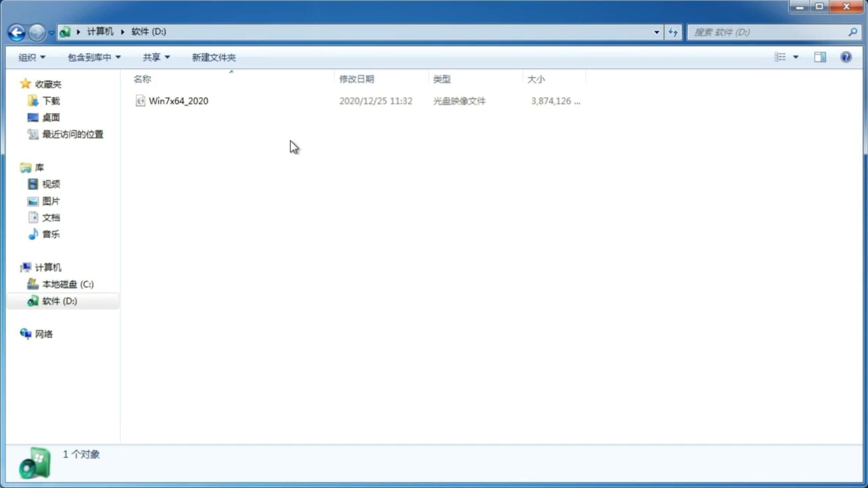Open 库 section in sidebar

39,167
